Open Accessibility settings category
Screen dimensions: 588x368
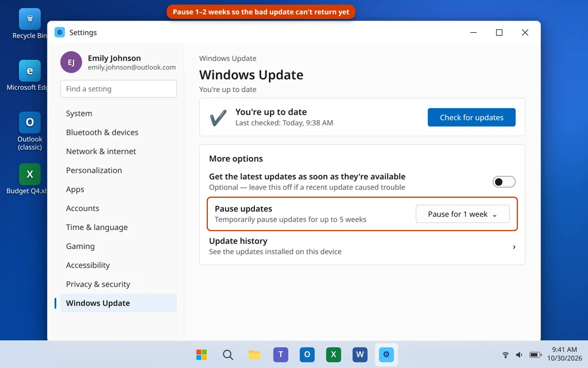(118, 265)
